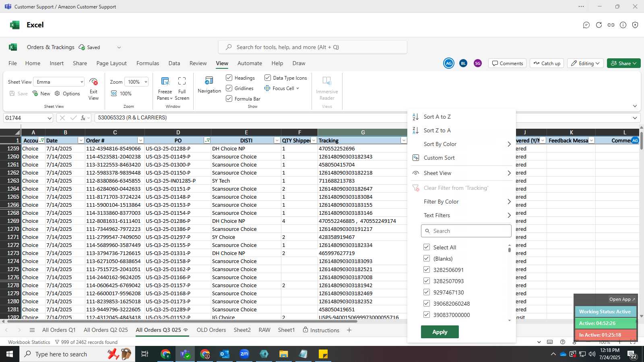
Task: Toggle Data Type Icons checkbox
Action: pos(268,78)
